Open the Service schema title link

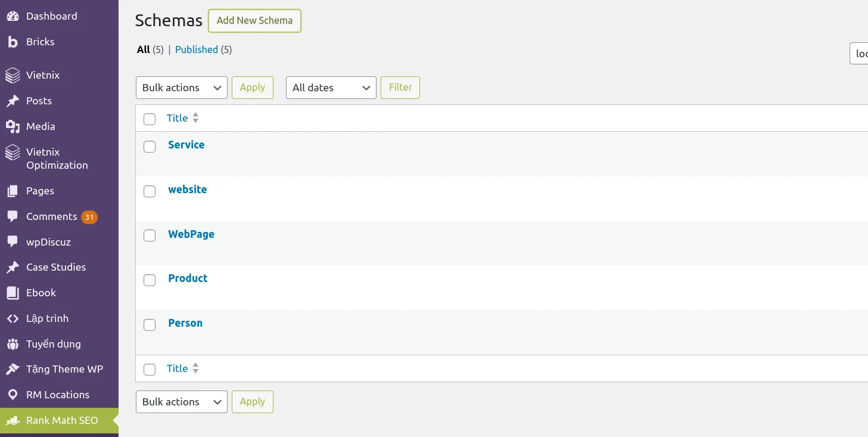186,145
